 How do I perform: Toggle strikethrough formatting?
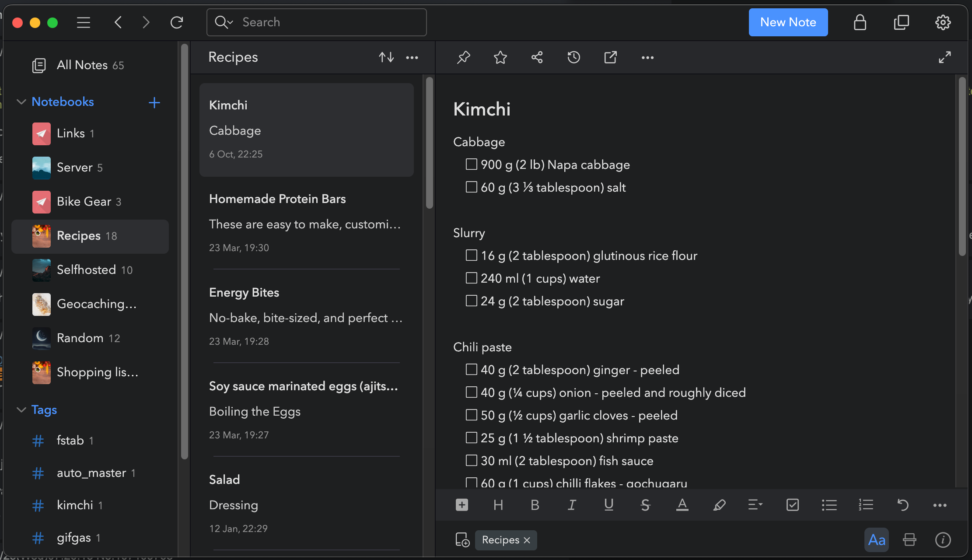[x=645, y=505]
